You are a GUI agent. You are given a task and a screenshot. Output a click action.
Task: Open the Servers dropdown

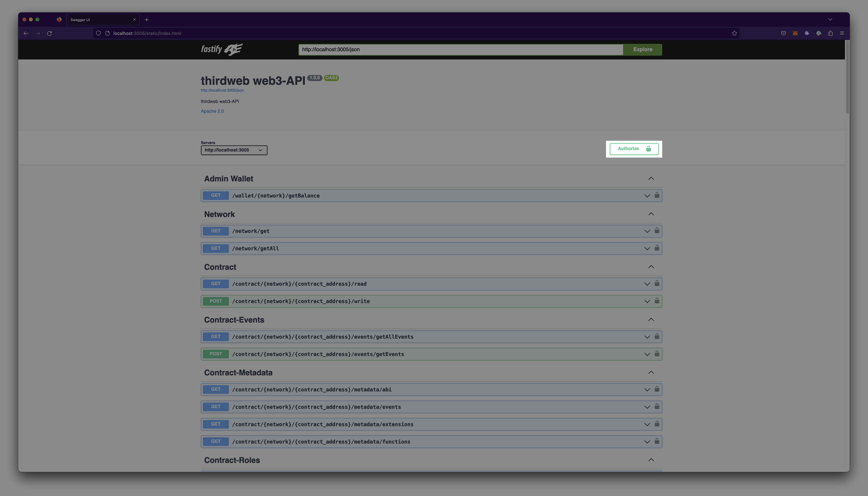point(234,150)
